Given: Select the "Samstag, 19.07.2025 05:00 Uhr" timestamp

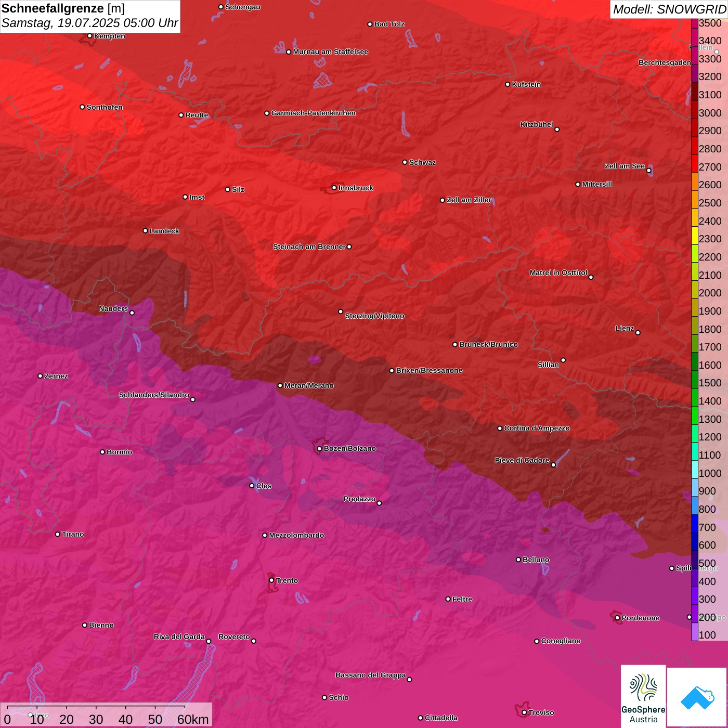Looking at the screenshot, I should click(x=90, y=23).
